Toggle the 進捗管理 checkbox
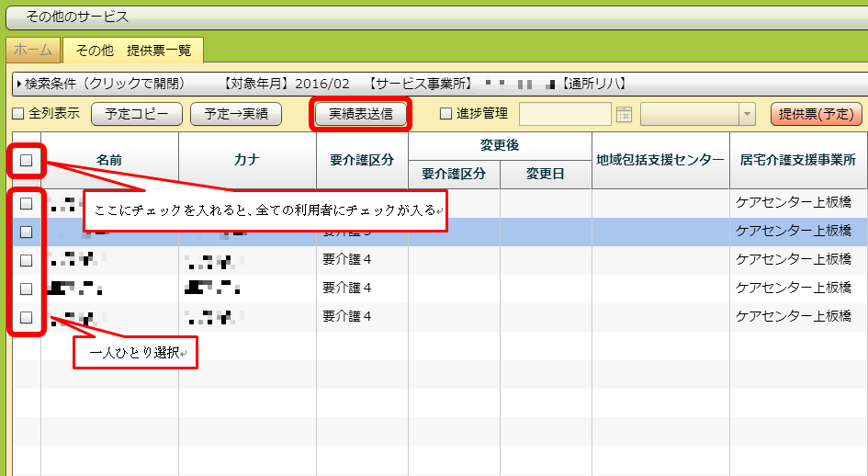Image resolution: width=868 pixels, height=476 pixels. point(446,115)
